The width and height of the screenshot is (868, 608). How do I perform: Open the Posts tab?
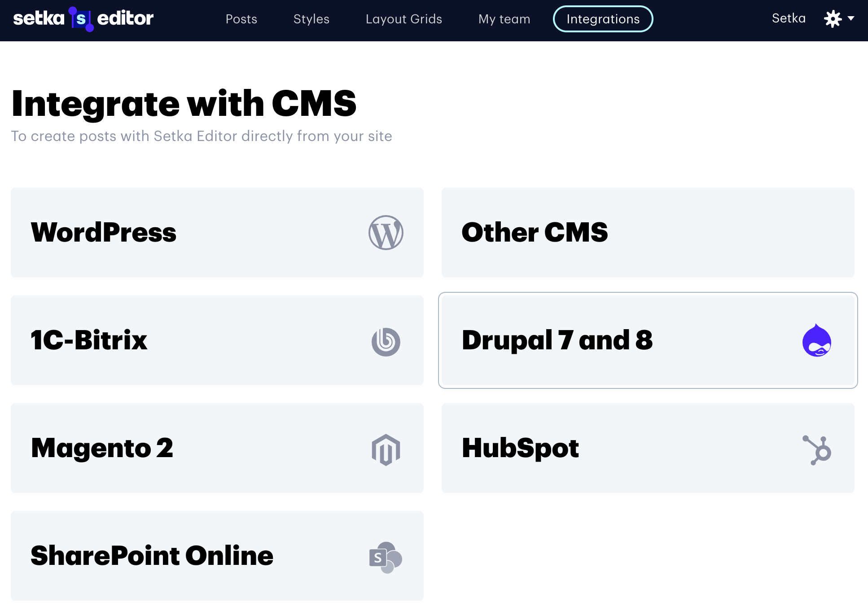coord(241,19)
